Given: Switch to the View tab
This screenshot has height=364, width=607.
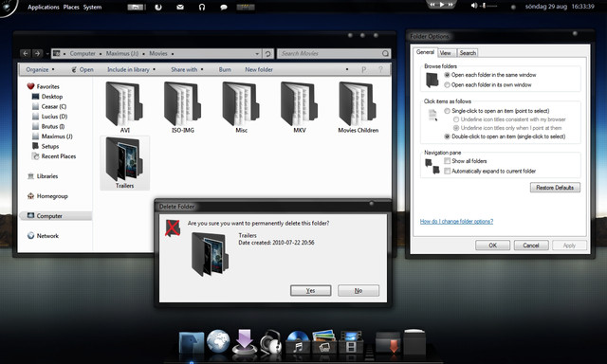Looking at the screenshot, I should (446, 53).
